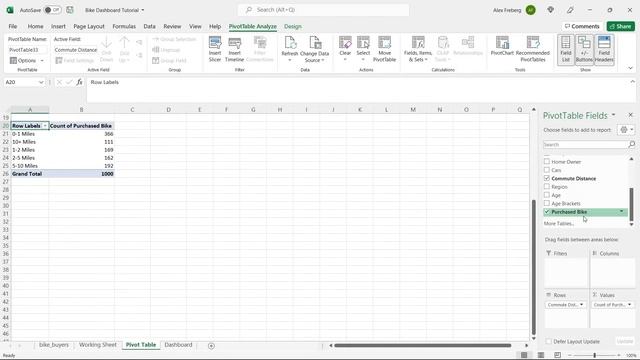Toggle the +/- Buttons option

tap(584, 49)
